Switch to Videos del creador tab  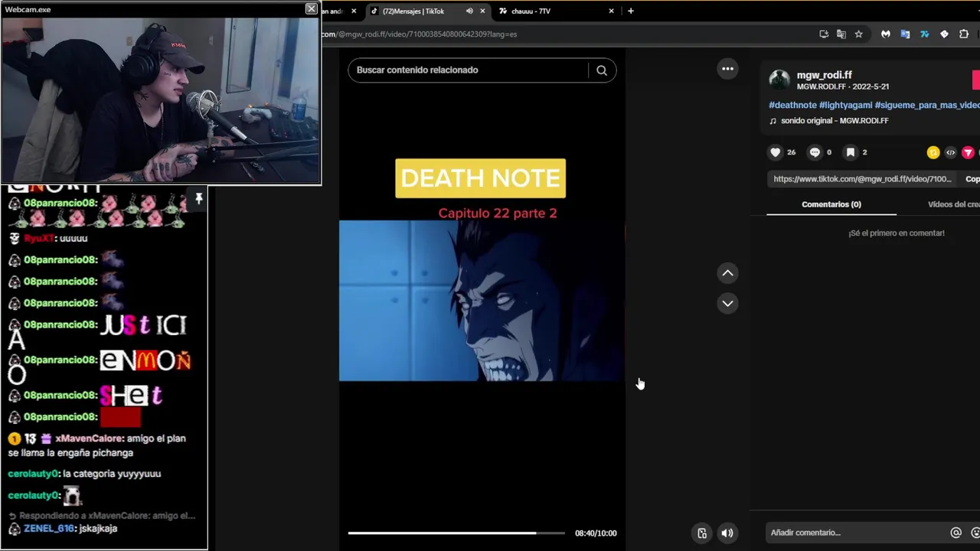(953, 204)
